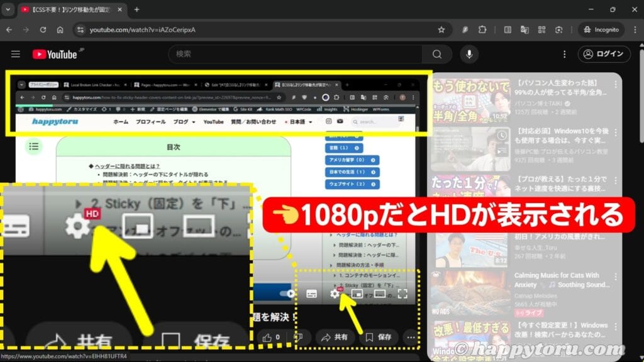Open options menu for Calming Music for Cats video

point(615,277)
